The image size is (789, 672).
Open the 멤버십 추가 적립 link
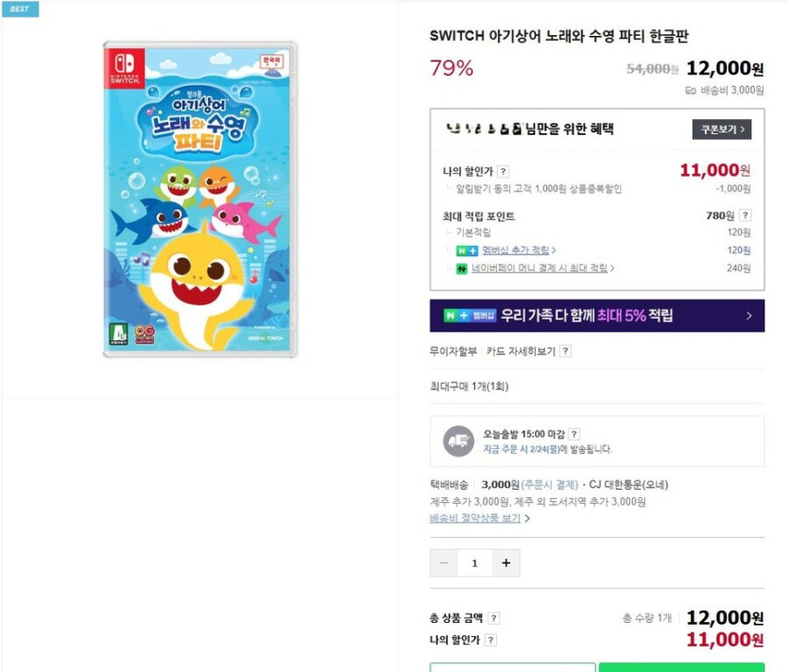point(516,250)
